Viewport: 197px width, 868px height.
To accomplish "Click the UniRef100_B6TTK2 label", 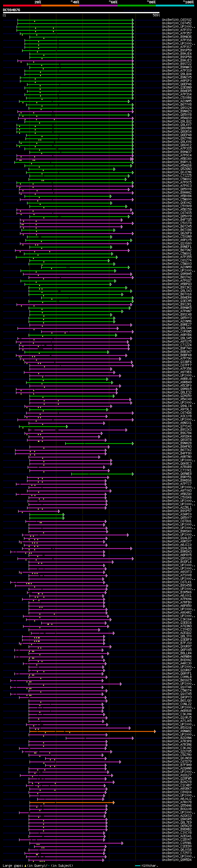I will coord(177,450).
